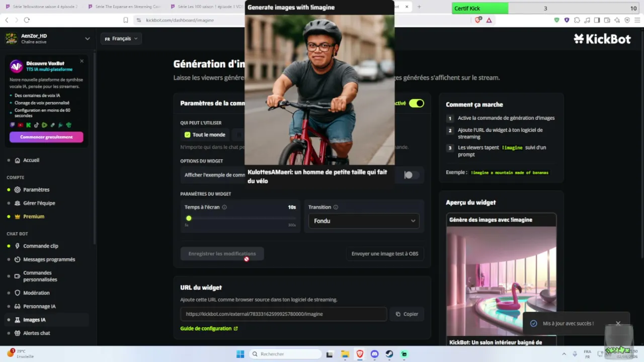The image size is (644, 362).
Task: Open Modération in the sidebar menu
Action: click(36, 293)
